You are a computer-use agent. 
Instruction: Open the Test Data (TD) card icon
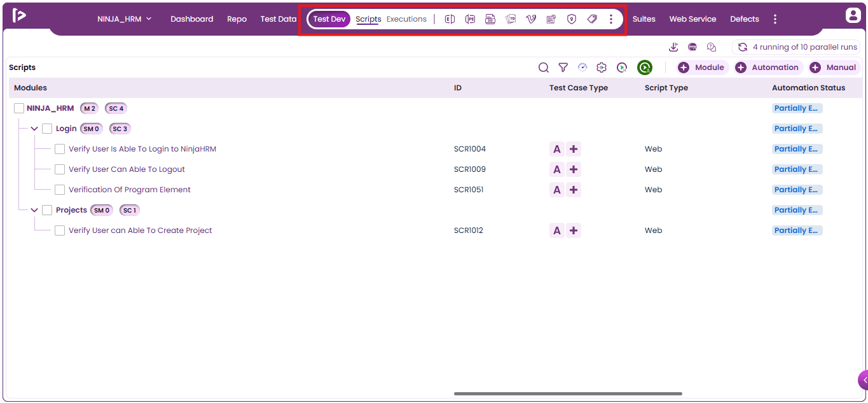point(511,19)
